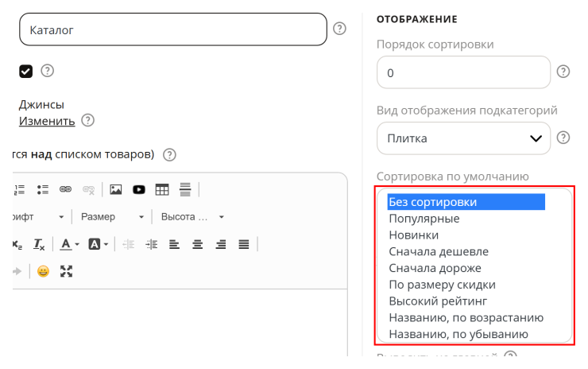Viewport: 588px width, 369px height.
Task: Insert a table in the editor
Action: coord(162,189)
